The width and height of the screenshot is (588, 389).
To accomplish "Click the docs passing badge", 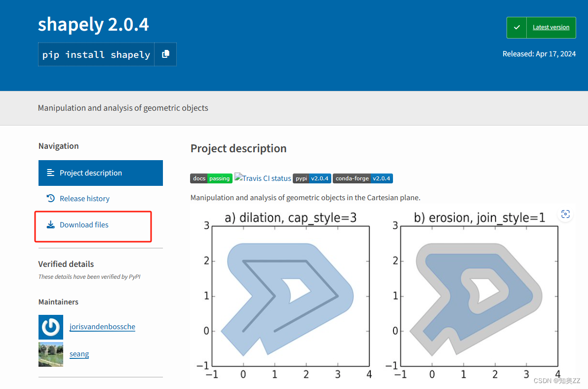I will 211,178.
